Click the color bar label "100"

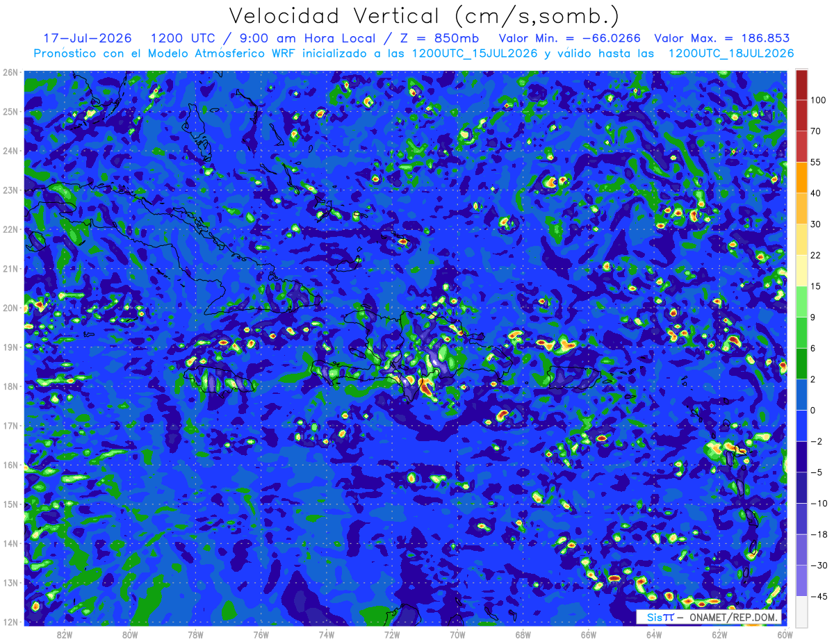pyautogui.click(x=818, y=100)
